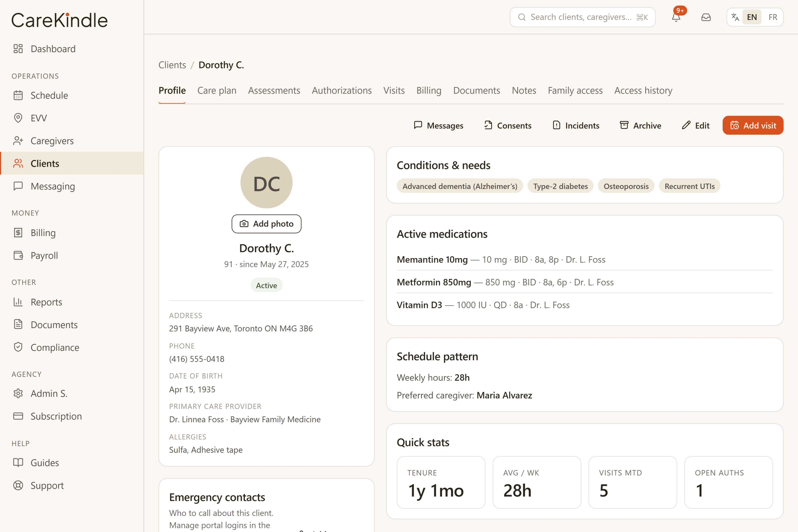Screen dimensions: 798x532
Task: Click the Add photo button
Action: click(266, 224)
